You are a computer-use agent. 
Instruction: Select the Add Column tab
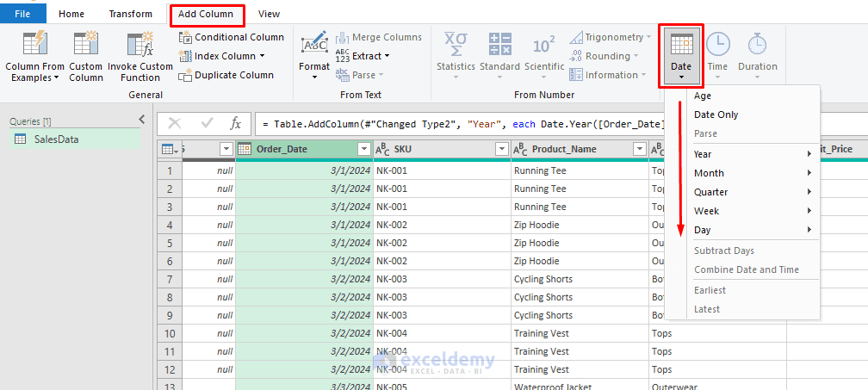pos(205,15)
